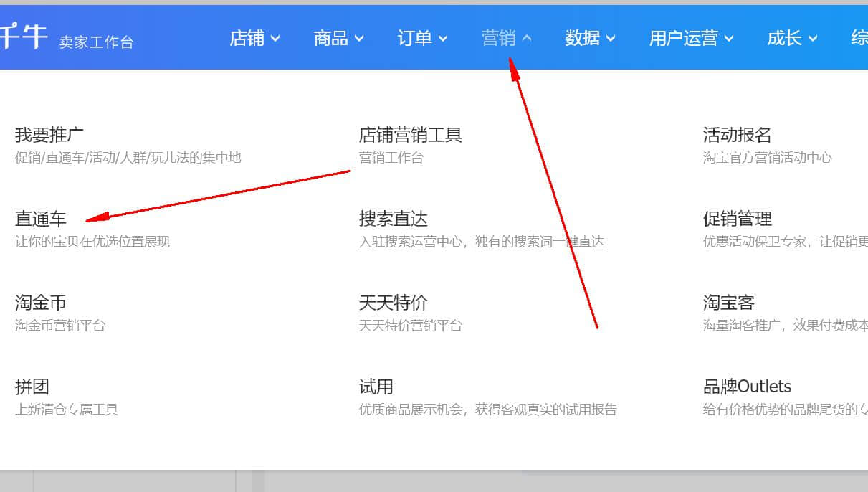Open the 订单 navigation menu
Screen dimensions: 868x492
(422, 38)
